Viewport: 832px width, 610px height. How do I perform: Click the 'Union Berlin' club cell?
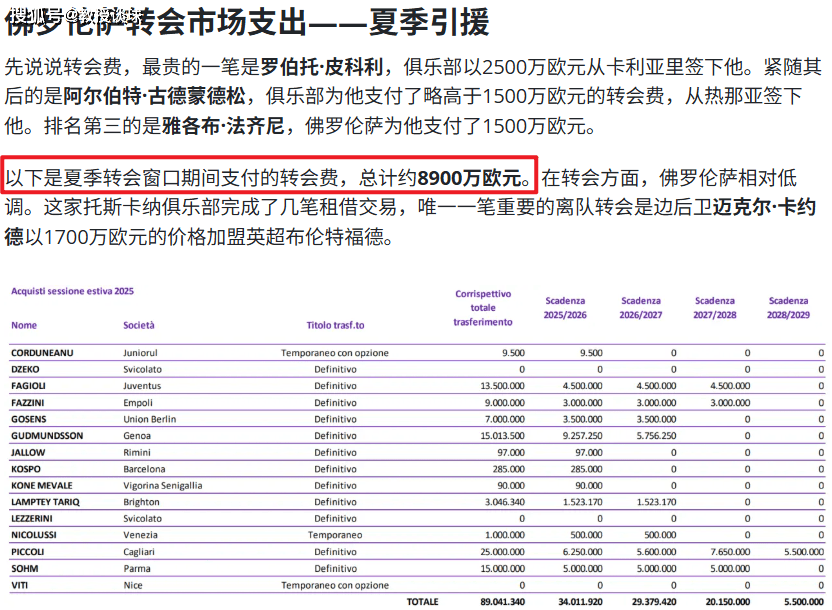tap(150, 419)
